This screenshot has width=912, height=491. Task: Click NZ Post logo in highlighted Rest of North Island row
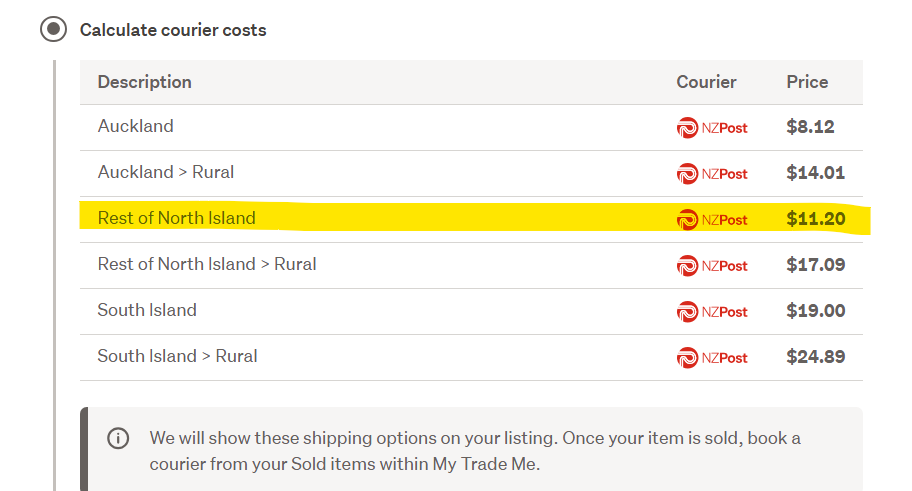click(712, 220)
